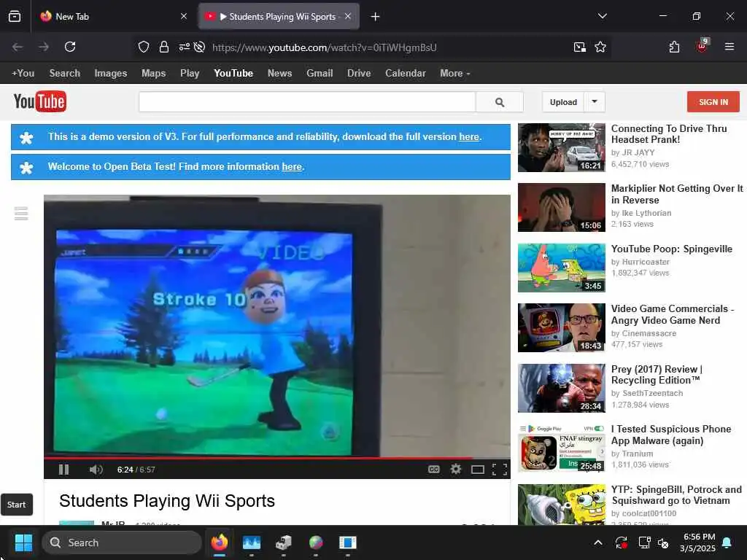Open 'Video Game Commercials - Angry Video Game Nerd' title
The height and width of the screenshot is (560, 747).
(x=672, y=314)
